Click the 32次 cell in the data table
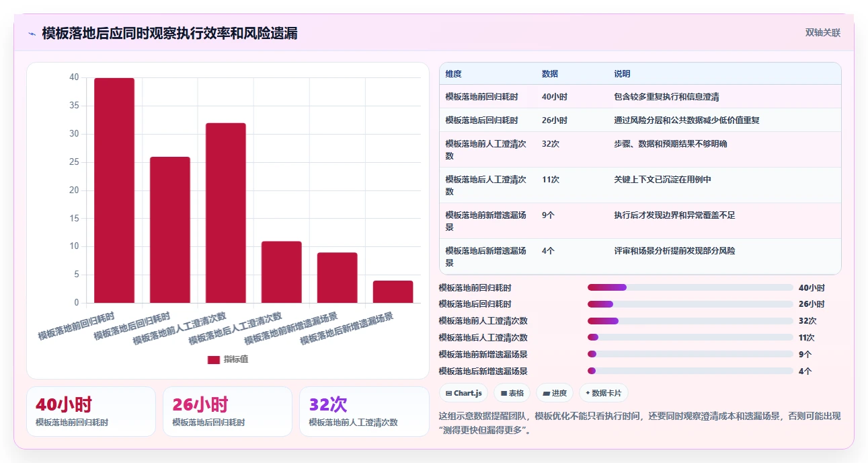 pyautogui.click(x=550, y=144)
